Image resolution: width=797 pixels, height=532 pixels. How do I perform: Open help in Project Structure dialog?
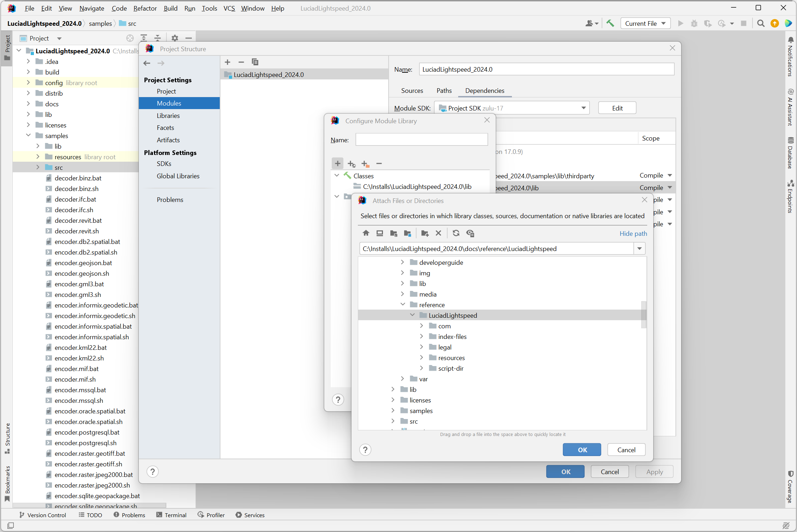pos(153,472)
